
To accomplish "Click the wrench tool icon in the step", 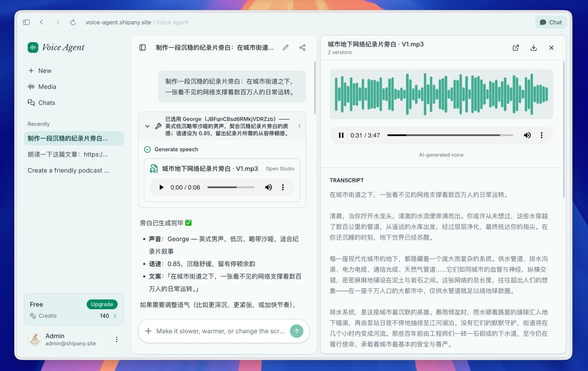I will tap(158, 126).
